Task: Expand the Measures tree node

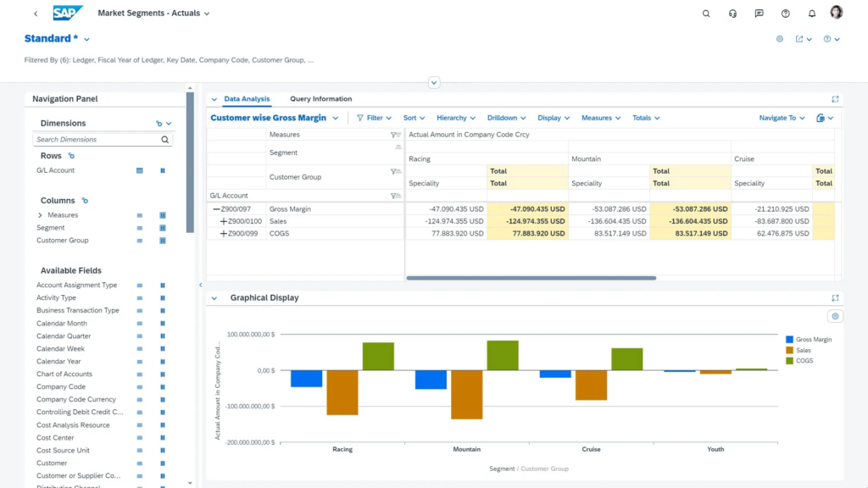Action: tap(40, 215)
